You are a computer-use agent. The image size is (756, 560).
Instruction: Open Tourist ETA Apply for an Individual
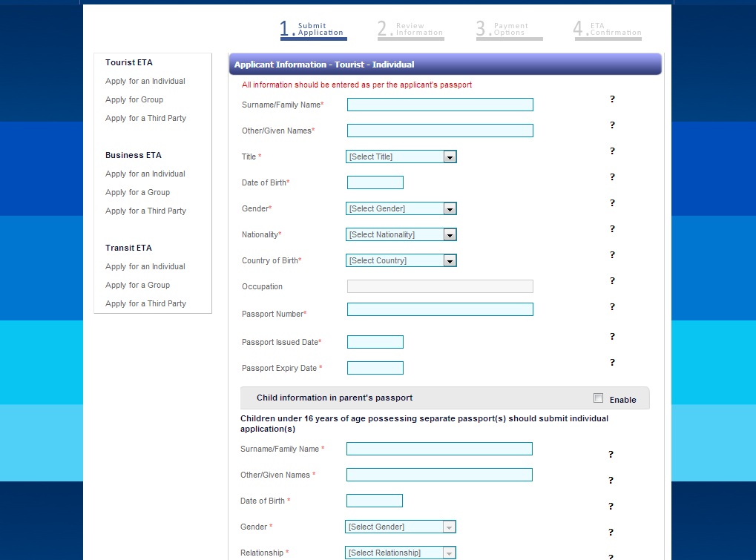(x=145, y=81)
